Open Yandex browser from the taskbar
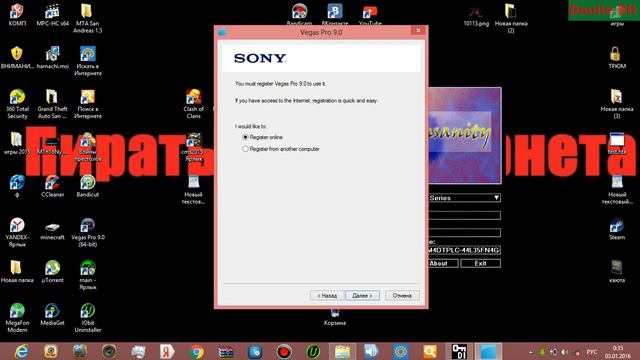Viewport: 640px width, 360px height. click(167, 351)
